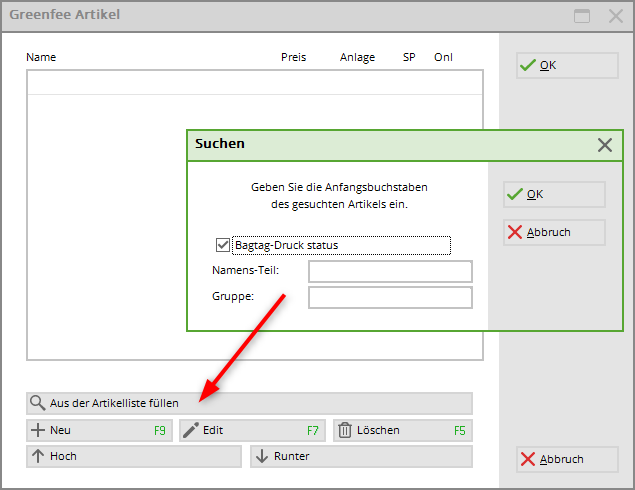635x490 pixels.
Task: Click the magnifier icon on Aus der Artikelliste füllen
Action: click(38, 403)
